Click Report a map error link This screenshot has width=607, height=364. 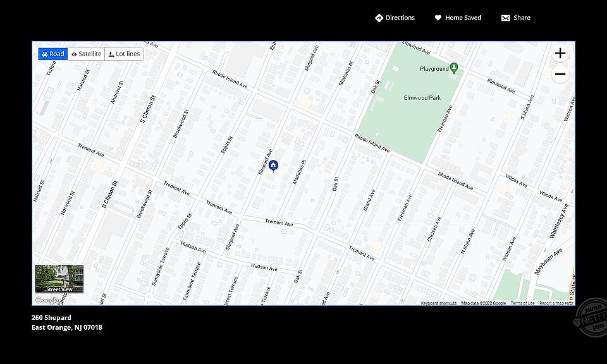(556, 303)
